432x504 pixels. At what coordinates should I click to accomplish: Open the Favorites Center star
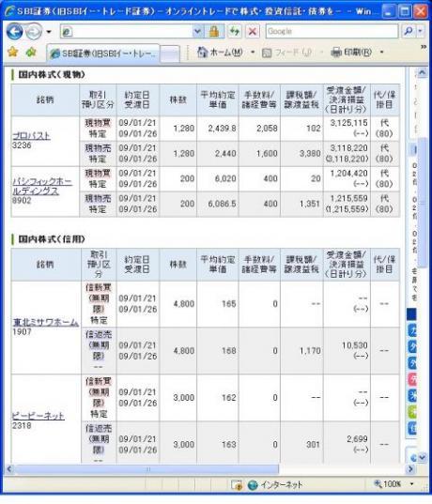click(x=12, y=52)
